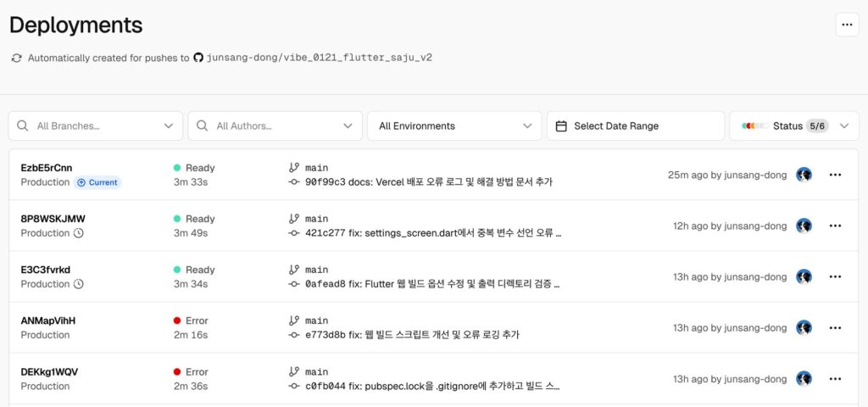The width and height of the screenshot is (868, 407).
Task: Open the page options menu beside Deployments heading
Action: pyautogui.click(x=847, y=25)
